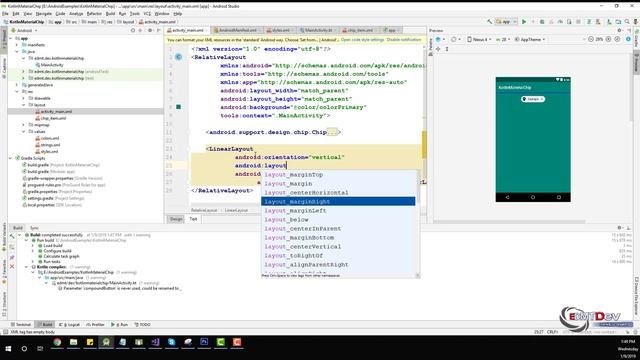Open the design surface selector dropdown in Preview

[440, 40]
